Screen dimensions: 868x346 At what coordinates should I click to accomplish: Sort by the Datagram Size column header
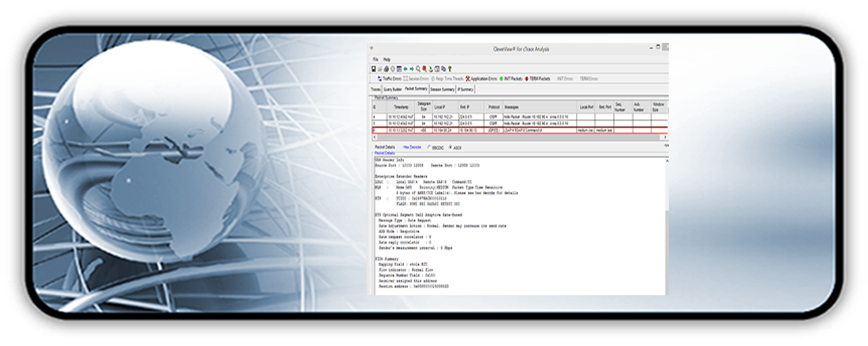424,107
